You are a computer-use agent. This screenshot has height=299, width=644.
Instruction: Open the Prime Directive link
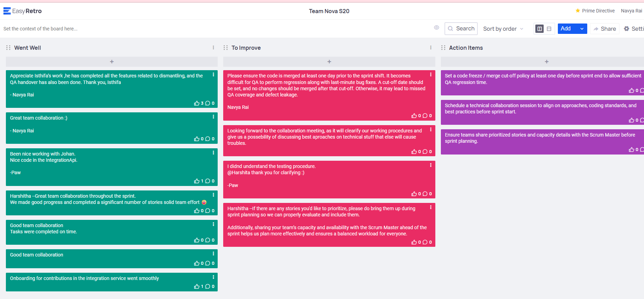(595, 11)
